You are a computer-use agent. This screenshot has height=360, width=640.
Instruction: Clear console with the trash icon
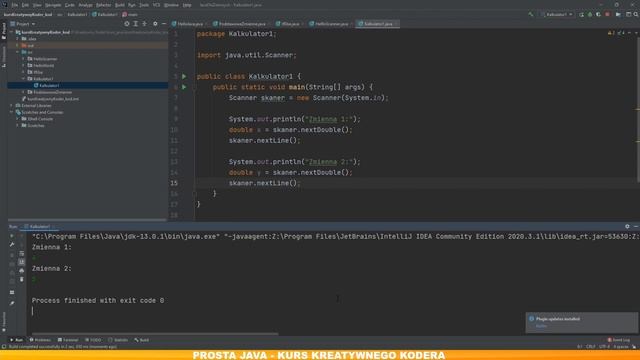tap(22, 279)
